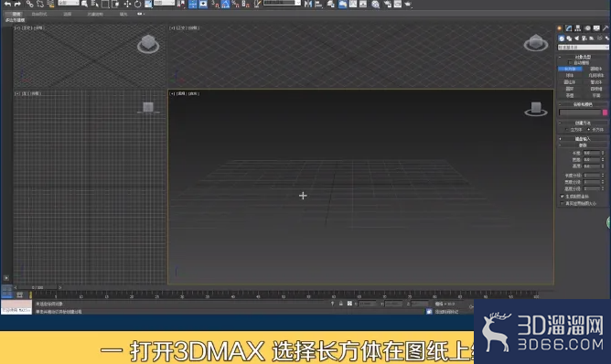Open the Select by Name dialog

click(95, 4)
